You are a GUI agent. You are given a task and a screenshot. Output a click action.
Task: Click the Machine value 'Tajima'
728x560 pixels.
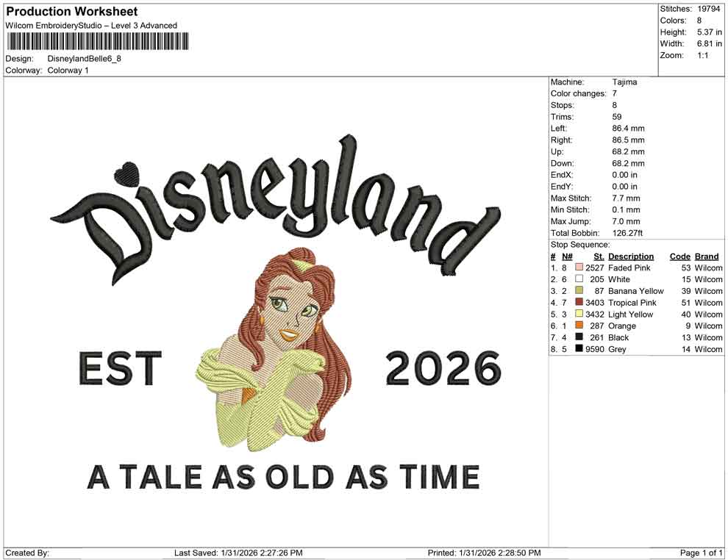(x=624, y=82)
